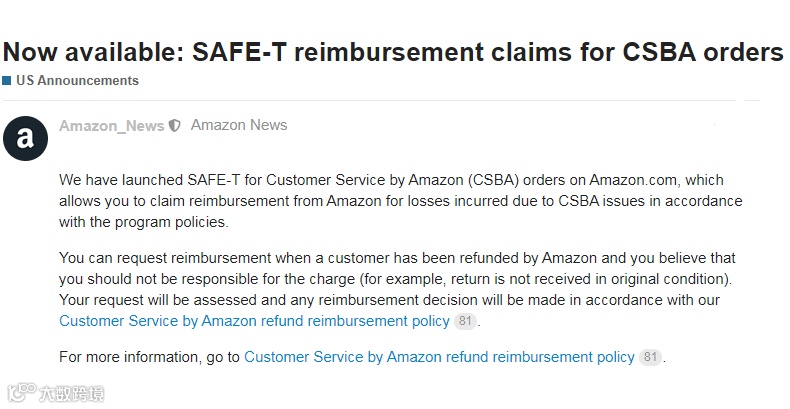Click the 'Amazon News' display name
Screen dimensions: 790x409
coord(239,126)
